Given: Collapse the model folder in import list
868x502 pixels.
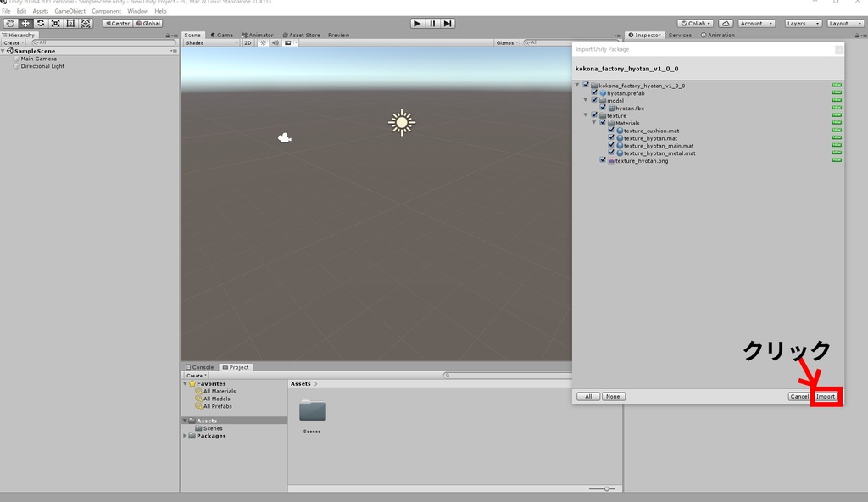Looking at the screenshot, I should point(586,100).
